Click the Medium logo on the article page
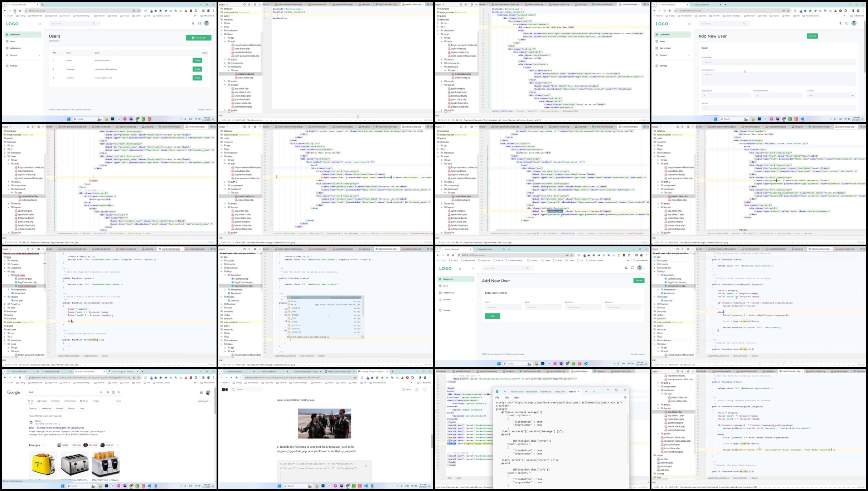Image resolution: width=868 pixels, height=491 pixels. click(225, 389)
